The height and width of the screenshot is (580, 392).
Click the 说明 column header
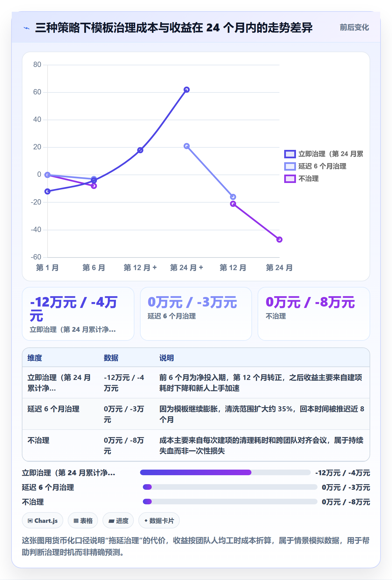tap(167, 358)
